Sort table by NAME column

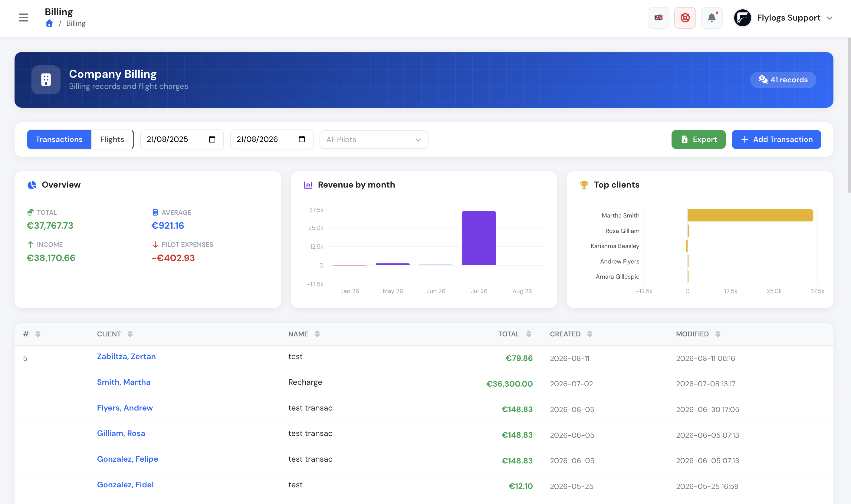coord(317,334)
